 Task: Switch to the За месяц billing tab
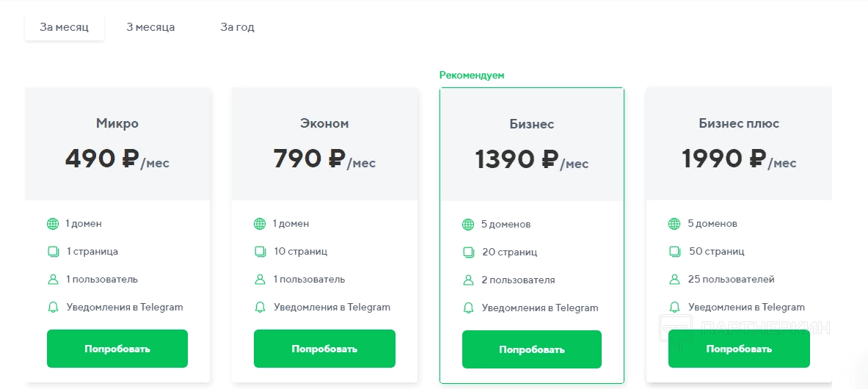[64, 27]
